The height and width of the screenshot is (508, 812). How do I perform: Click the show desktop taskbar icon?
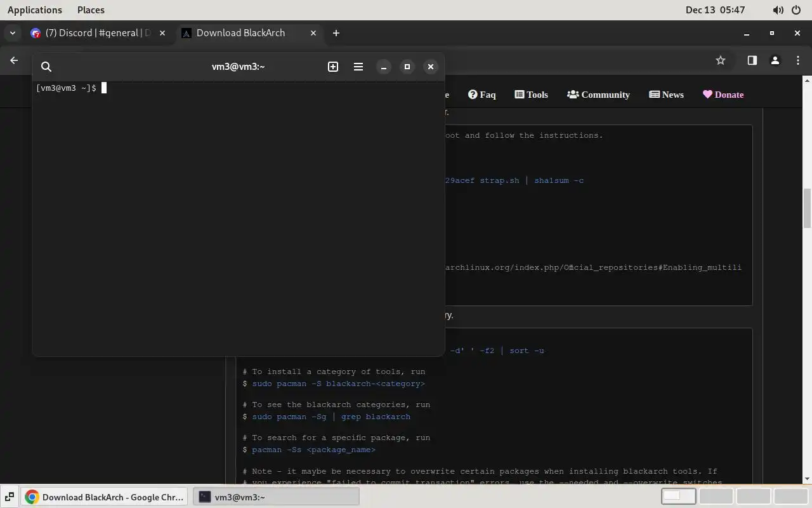[x=10, y=497]
